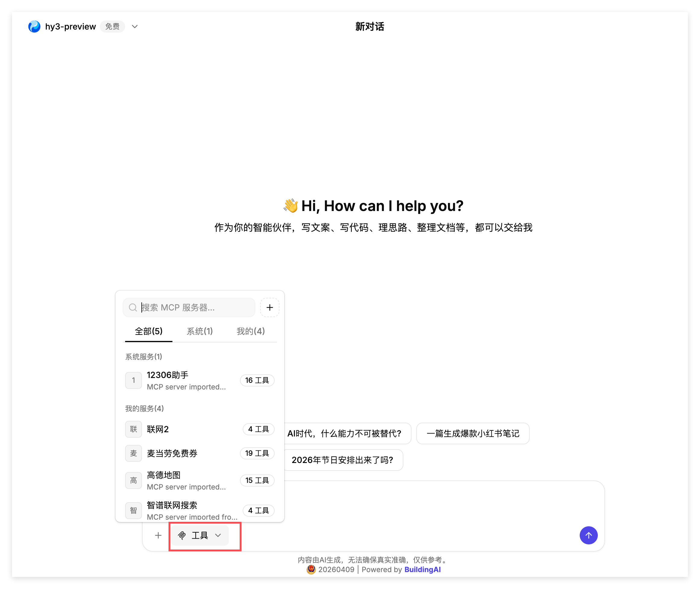Click the tools icon left of 工具
This screenshot has height=589, width=700.
click(x=182, y=535)
